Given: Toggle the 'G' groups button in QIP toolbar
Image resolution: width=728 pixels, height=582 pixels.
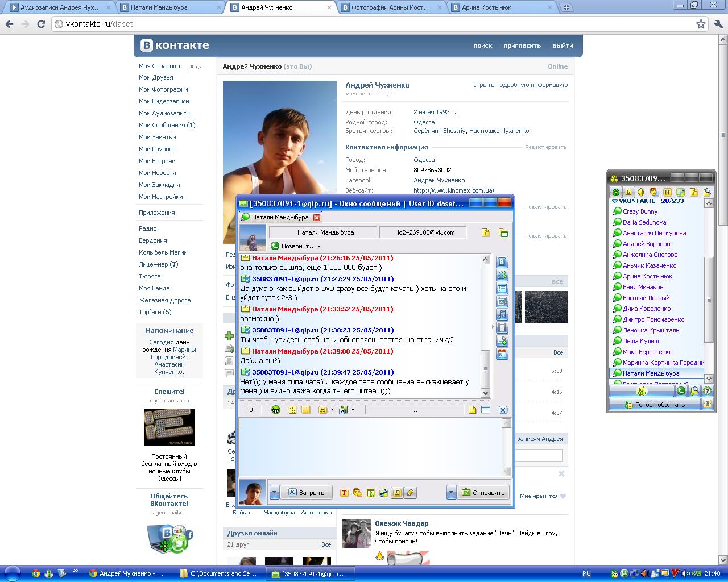Looking at the screenshot, I should [628, 192].
